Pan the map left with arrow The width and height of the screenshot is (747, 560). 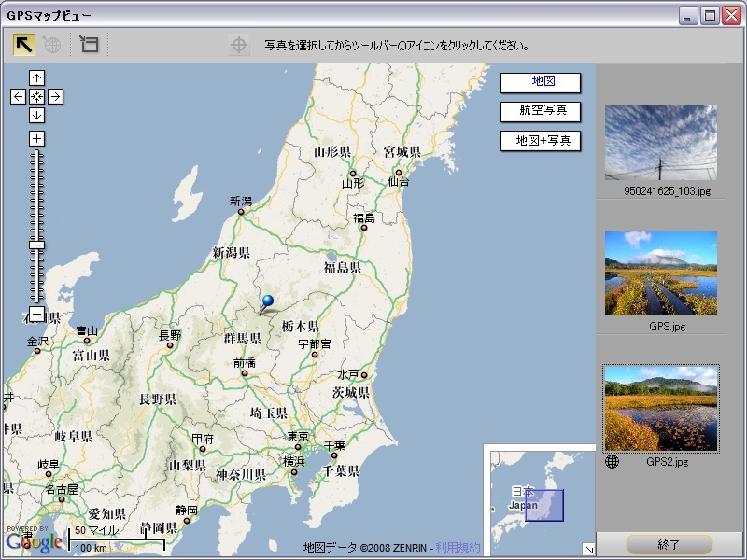[18, 97]
